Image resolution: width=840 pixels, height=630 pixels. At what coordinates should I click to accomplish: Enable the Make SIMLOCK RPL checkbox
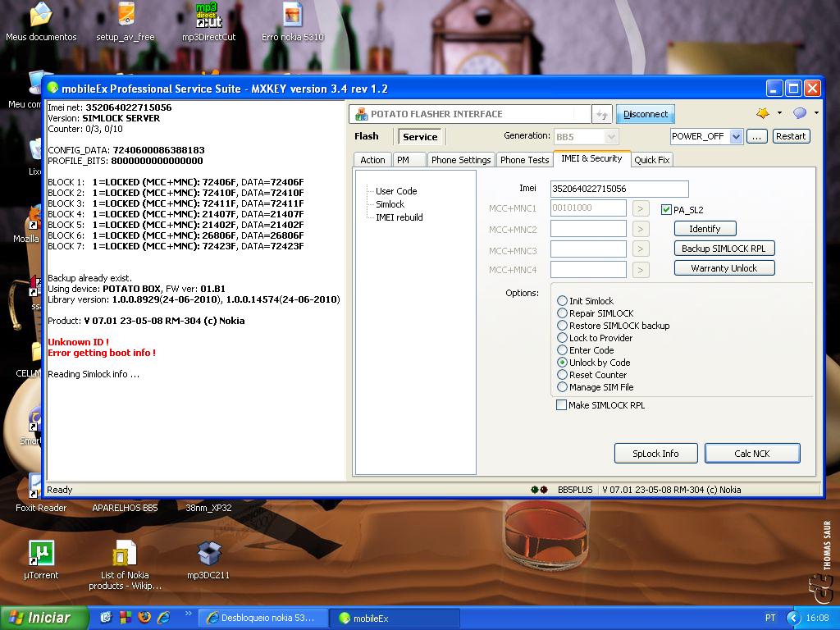[561, 405]
